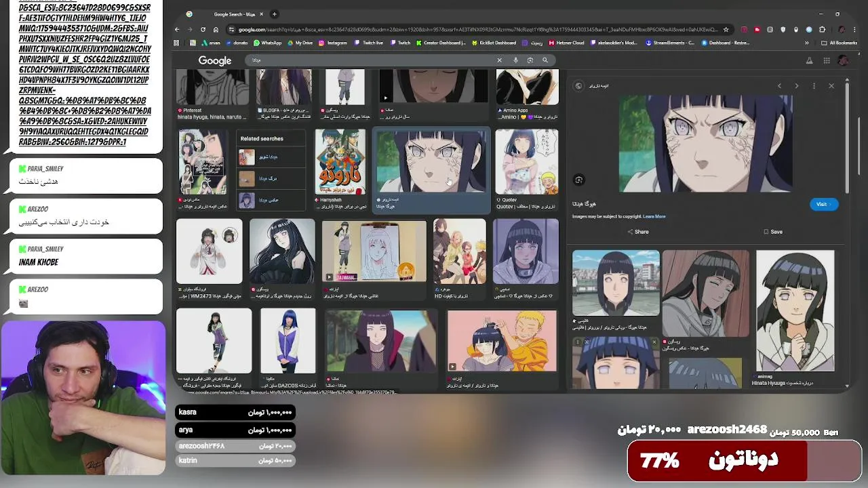Open the Google account avatar

[843, 60]
